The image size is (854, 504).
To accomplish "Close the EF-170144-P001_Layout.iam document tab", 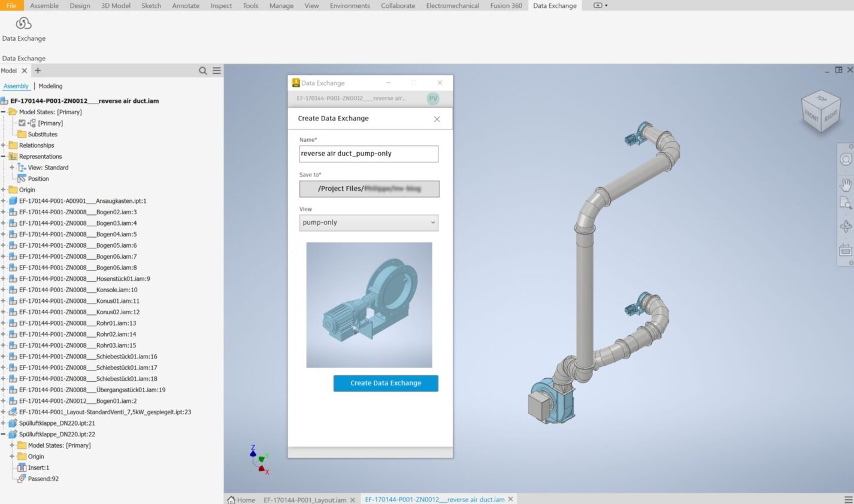I will click(x=353, y=500).
